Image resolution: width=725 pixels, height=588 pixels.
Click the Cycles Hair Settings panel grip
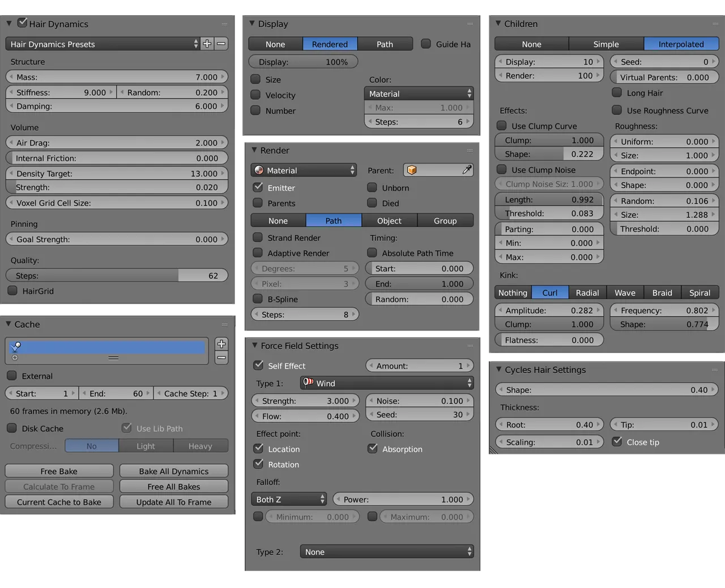[x=715, y=370]
